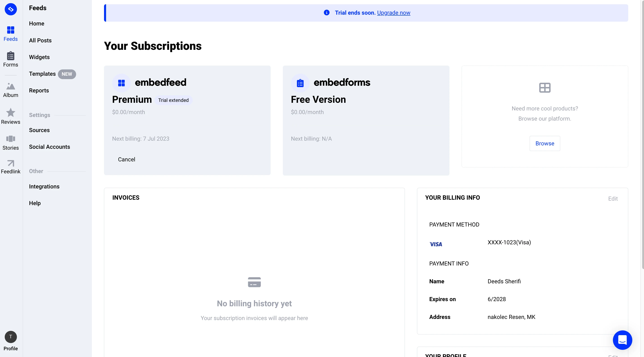Click embedforms Free Version plan name
The width and height of the screenshot is (644, 357).
pyautogui.click(x=318, y=100)
